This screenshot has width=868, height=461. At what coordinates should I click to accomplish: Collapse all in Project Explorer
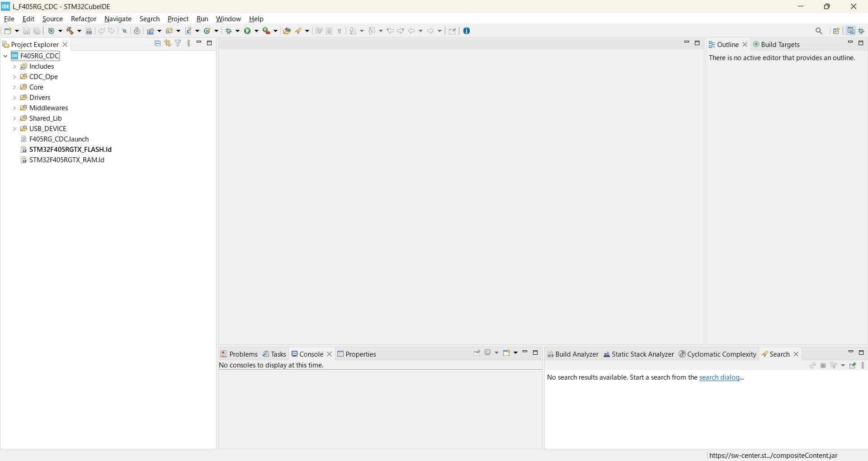coord(158,43)
